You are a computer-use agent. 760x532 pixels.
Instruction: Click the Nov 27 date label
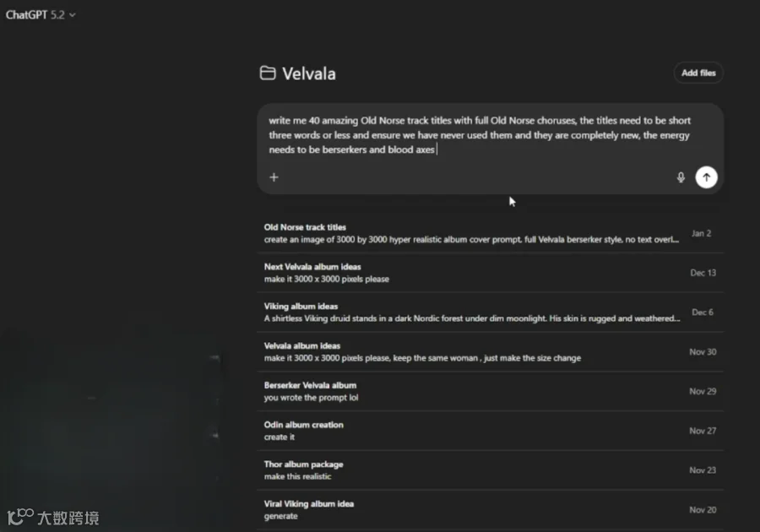tap(702, 431)
